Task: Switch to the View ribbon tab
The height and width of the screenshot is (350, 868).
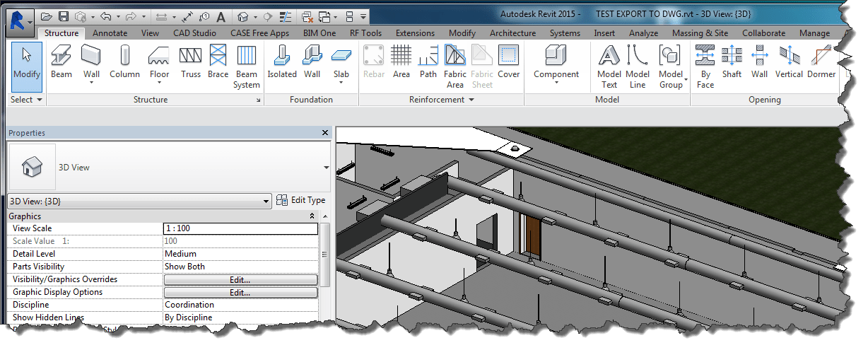Action: tap(150, 33)
